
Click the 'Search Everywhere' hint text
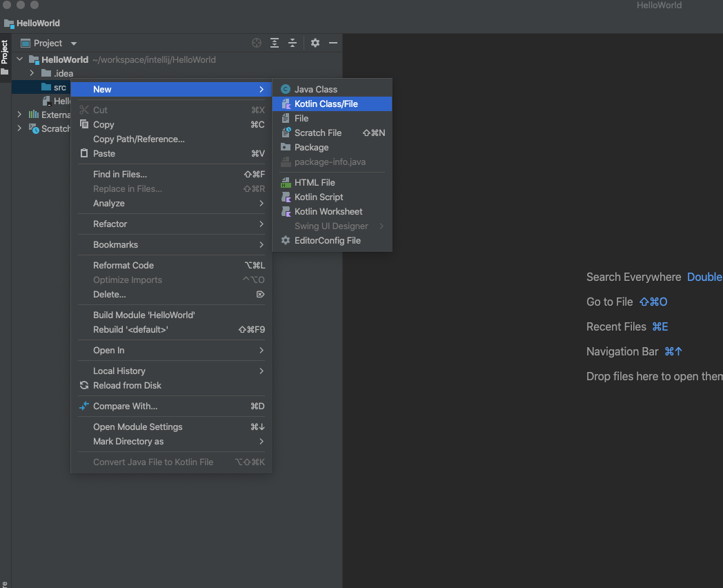(x=633, y=277)
